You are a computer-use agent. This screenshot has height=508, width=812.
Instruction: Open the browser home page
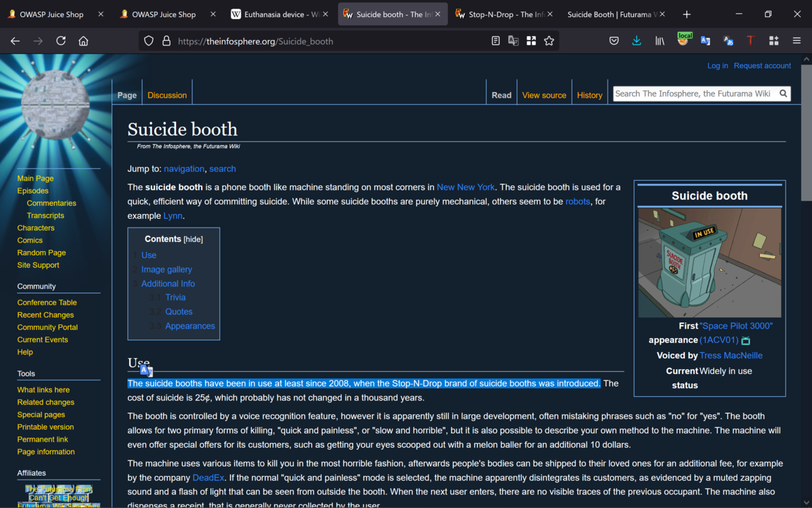pyautogui.click(x=83, y=41)
